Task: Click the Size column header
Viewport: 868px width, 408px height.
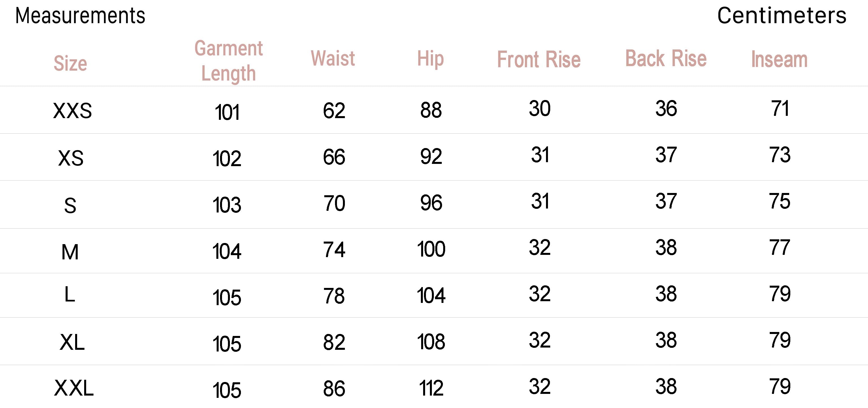Action: coord(70,63)
